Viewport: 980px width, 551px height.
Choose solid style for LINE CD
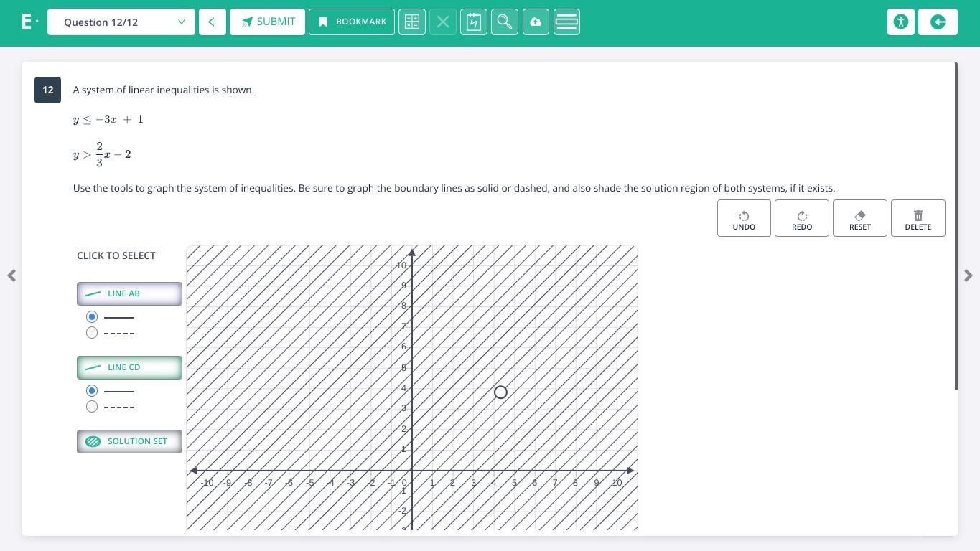click(92, 391)
